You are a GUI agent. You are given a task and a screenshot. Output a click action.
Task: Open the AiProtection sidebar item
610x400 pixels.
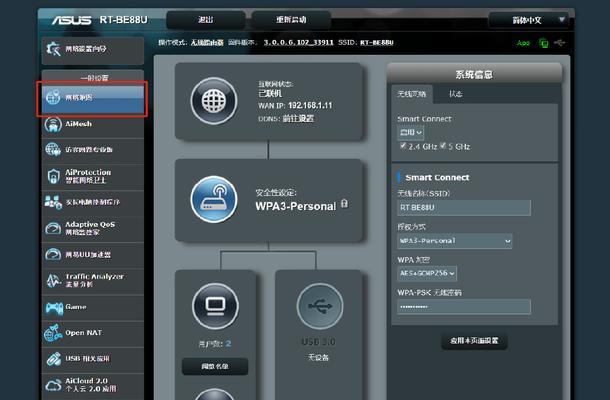pyautogui.click(x=93, y=176)
